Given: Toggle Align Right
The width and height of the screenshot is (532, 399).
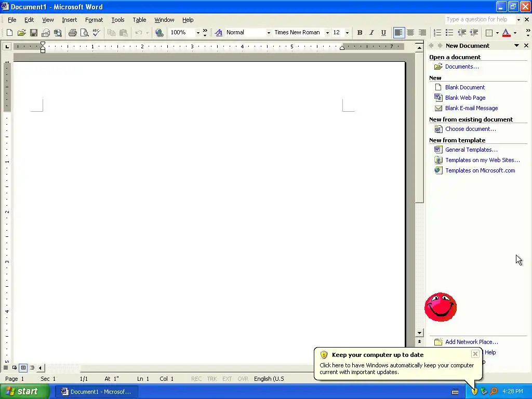Looking at the screenshot, I should (422, 33).
